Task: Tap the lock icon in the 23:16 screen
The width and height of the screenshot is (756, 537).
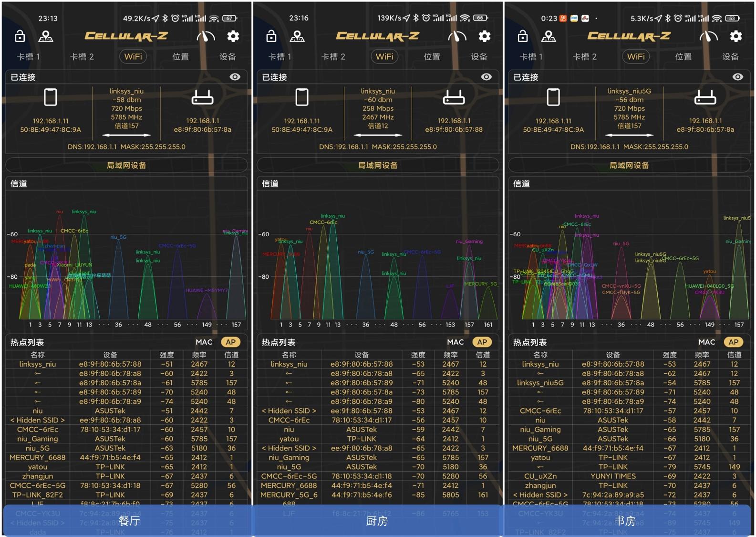Action: [271, 36]
